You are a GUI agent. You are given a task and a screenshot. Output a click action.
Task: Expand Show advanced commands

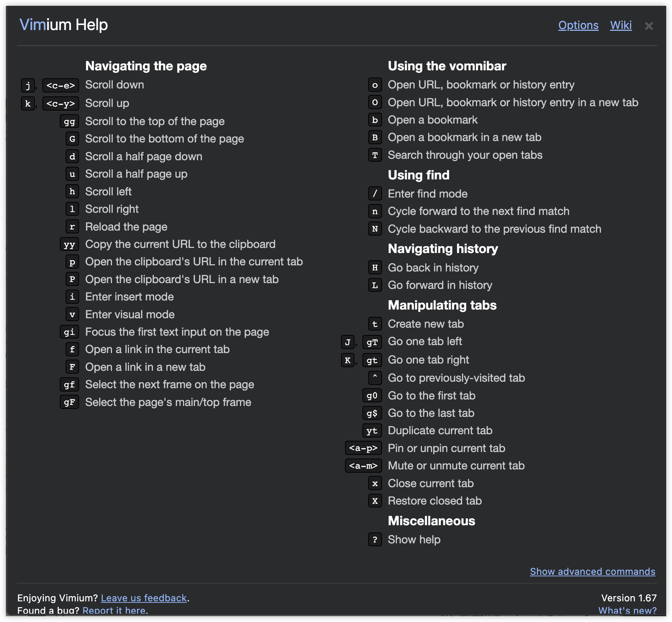pyautogui.click(x=592, y=572)
